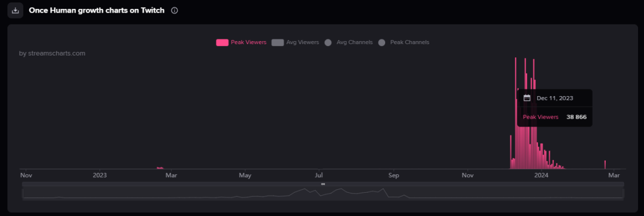The image size is (644, 216).
Task: Click the 'by streamscharts.com' credit text
Action: click(52, 53)
